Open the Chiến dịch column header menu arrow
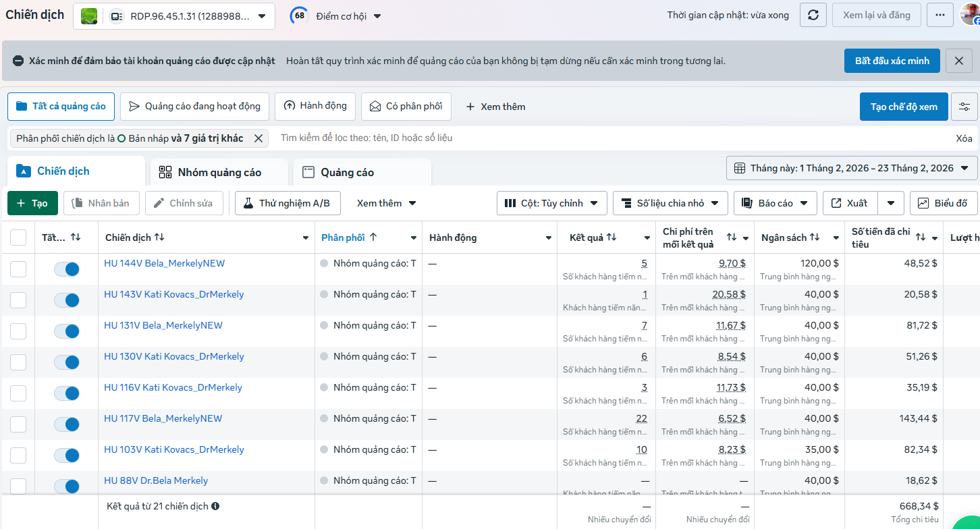The image size is (980, 529). (306, 238)
